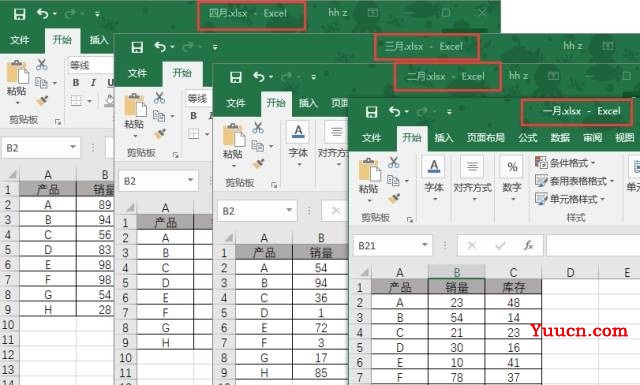Copy icon in 一月.xlsx clipboard group
Screen dimensions: 640x385
[393, 180]
